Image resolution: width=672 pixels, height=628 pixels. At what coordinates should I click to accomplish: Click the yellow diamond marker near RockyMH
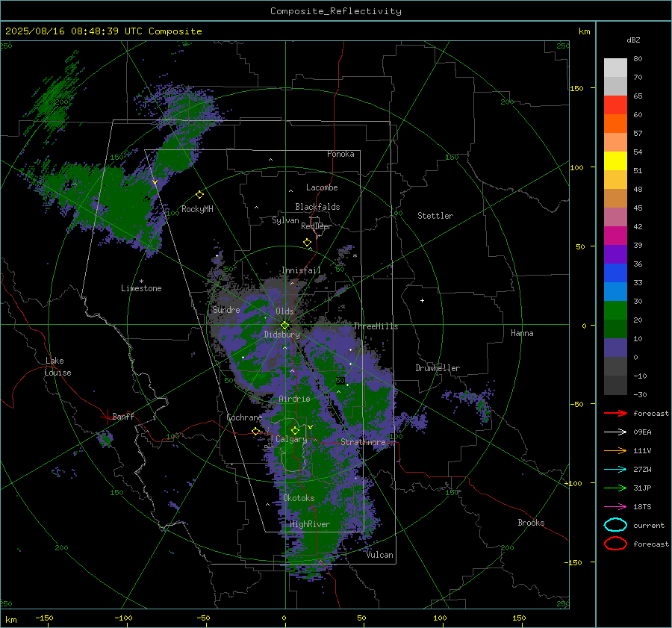[199, 195]
